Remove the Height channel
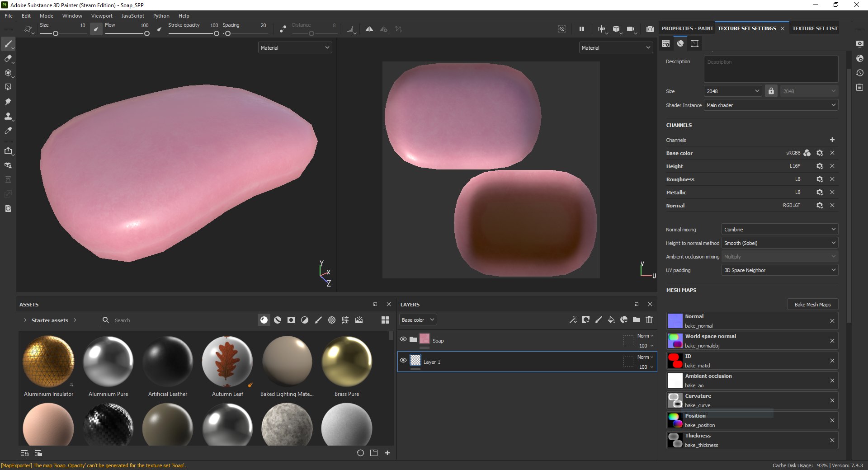868x470 pixels. point(832,166)
